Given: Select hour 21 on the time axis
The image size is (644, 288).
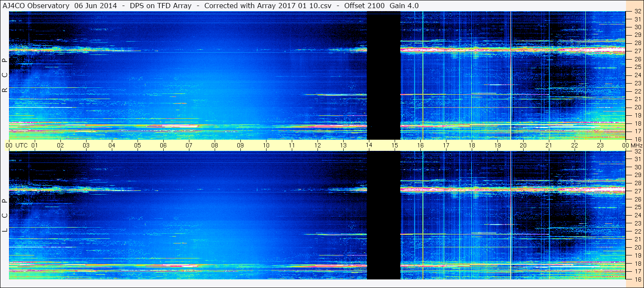Looking at the screenshot, I should pyautogui.click(x=549, y=145).
